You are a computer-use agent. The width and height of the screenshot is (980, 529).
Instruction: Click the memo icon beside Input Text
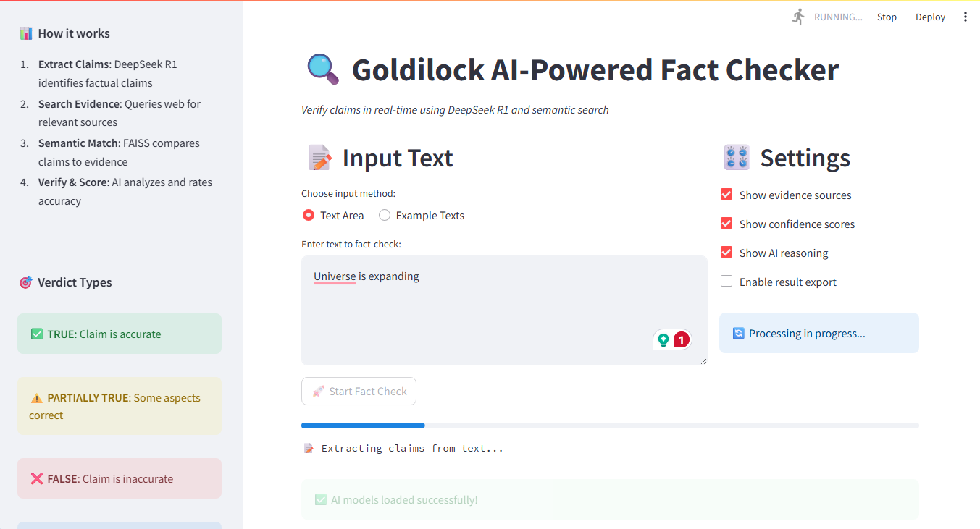(x=319, y=158)
